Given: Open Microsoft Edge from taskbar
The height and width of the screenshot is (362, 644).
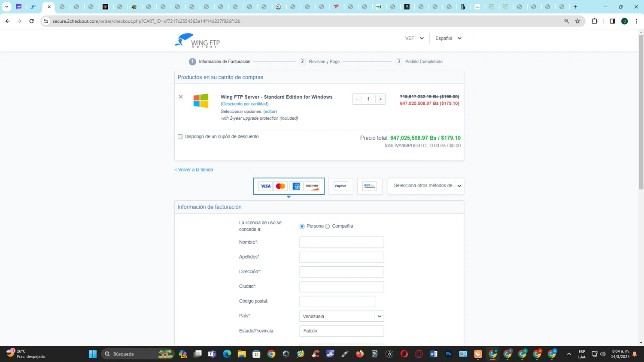Looking at the screenshot, I should click(x=227, y=354).
